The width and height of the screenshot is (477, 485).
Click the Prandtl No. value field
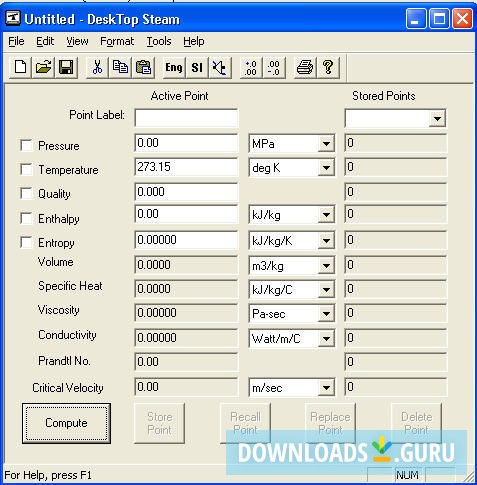[186, 362]
